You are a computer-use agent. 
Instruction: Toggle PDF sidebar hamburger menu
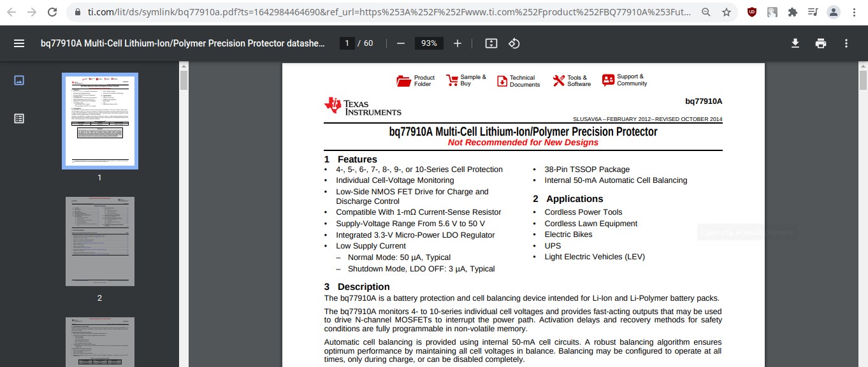(19, 43)
